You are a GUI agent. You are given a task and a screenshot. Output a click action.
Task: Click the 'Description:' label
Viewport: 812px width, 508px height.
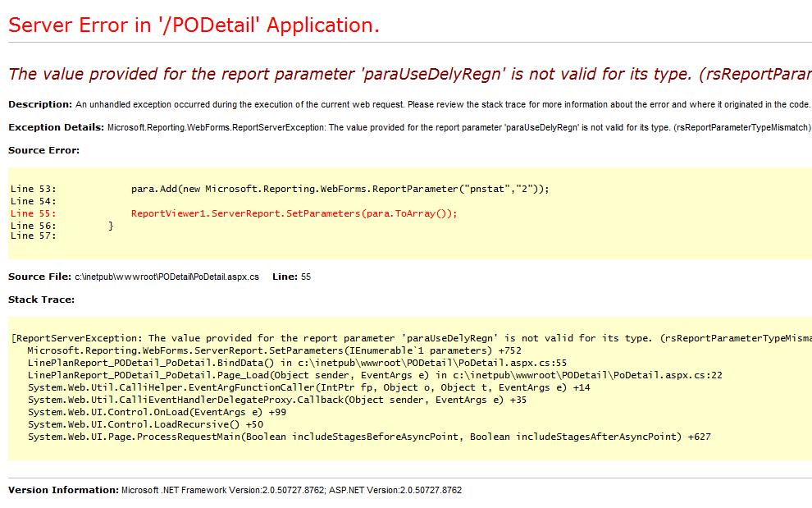tap(40, 105)
